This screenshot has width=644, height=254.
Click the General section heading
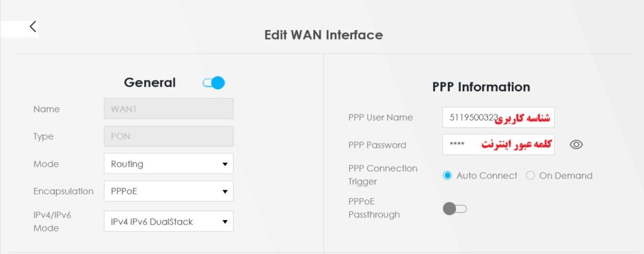coord(150,82)
